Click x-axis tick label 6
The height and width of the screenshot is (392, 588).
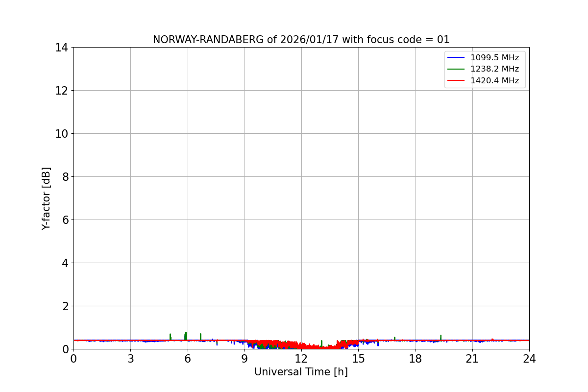coord(188,359)
